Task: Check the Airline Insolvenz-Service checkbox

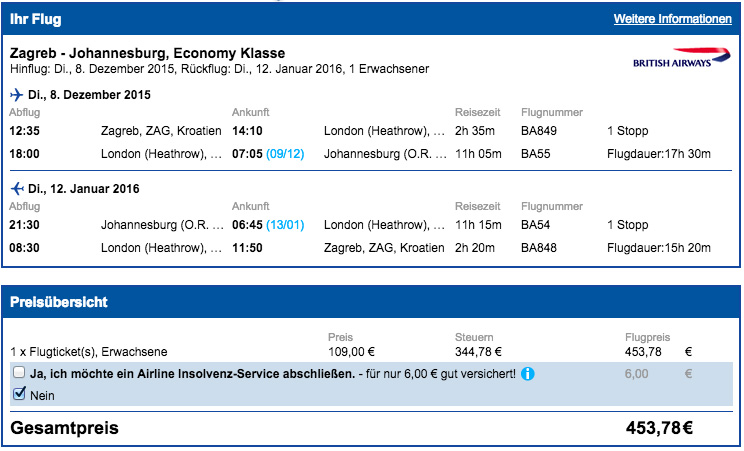Action: point(20,373)
